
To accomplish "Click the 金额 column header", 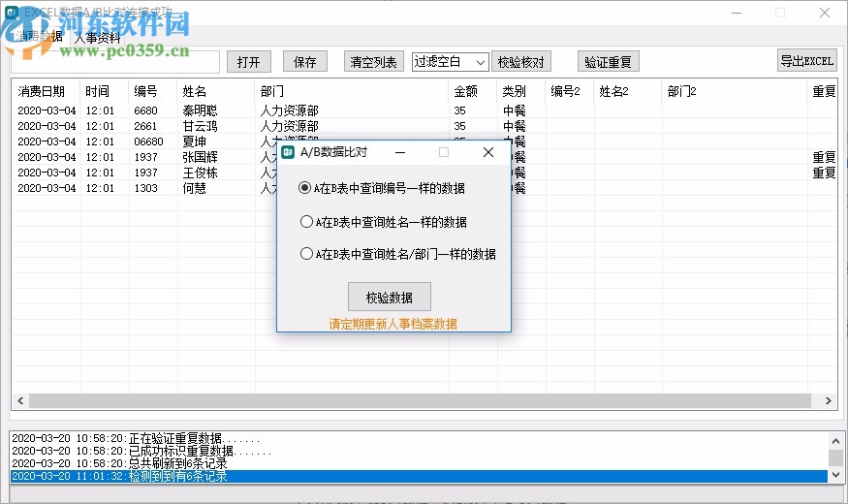I will point(472,91).
